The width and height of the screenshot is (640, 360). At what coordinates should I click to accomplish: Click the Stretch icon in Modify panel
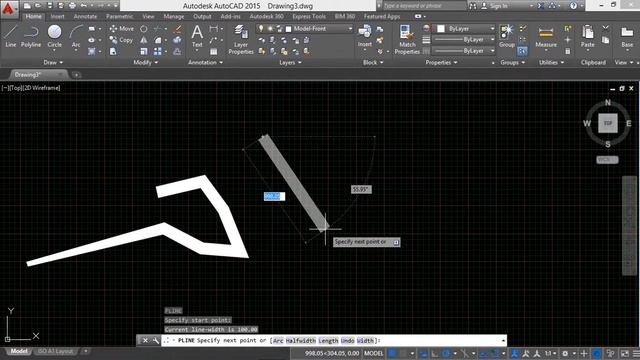click(113, 51)
